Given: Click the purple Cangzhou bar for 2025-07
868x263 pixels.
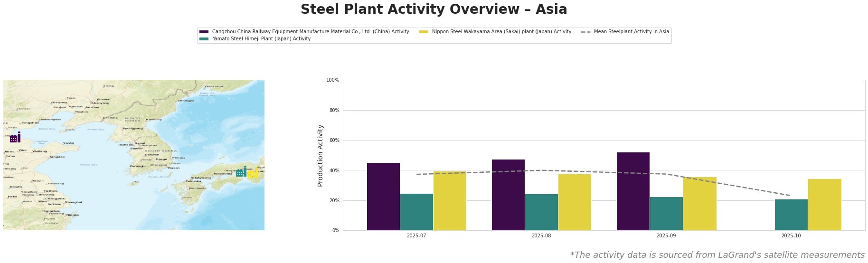Looking at the screenshot, I should (x=383, y=197).
